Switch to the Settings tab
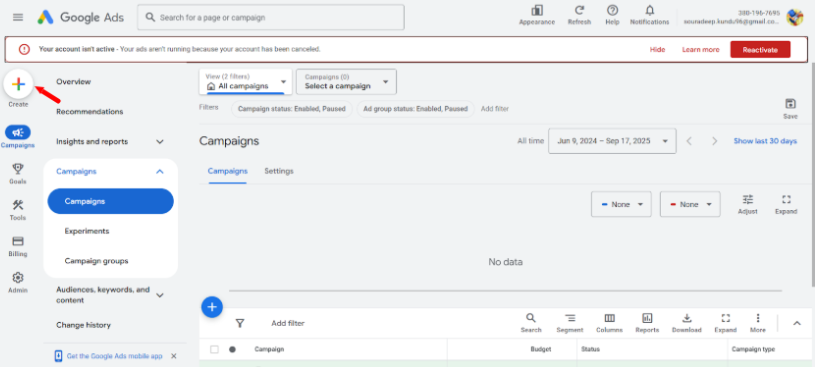This screenshot has width=815, height=367. (279, 171)
